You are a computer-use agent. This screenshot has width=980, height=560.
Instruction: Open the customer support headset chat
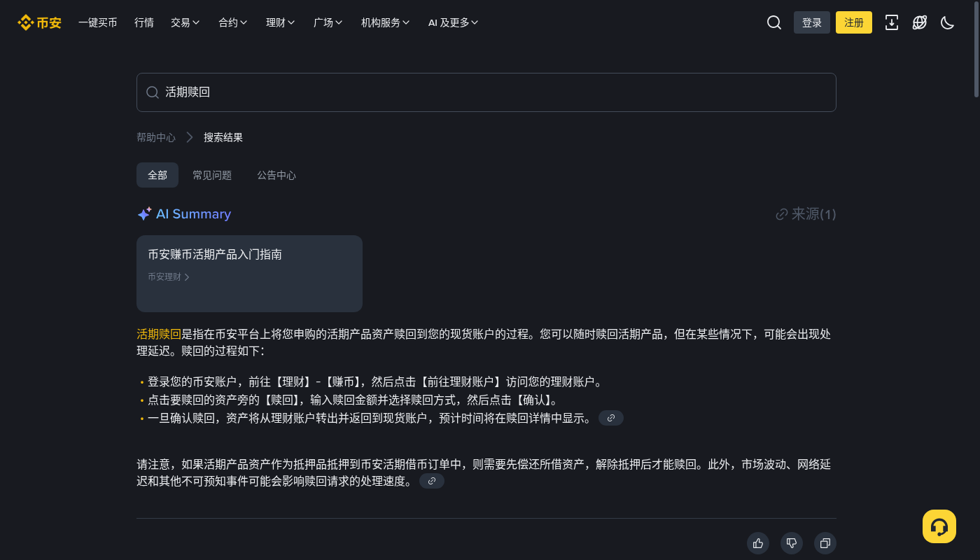pyautogui.click(x=939, y=526)
